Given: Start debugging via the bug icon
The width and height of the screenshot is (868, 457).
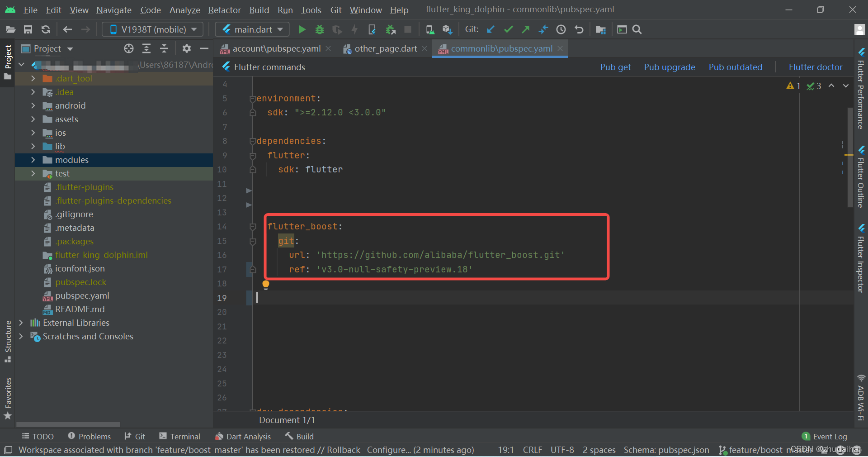Looking at the screenshot, I should click(x=320, y=29).
